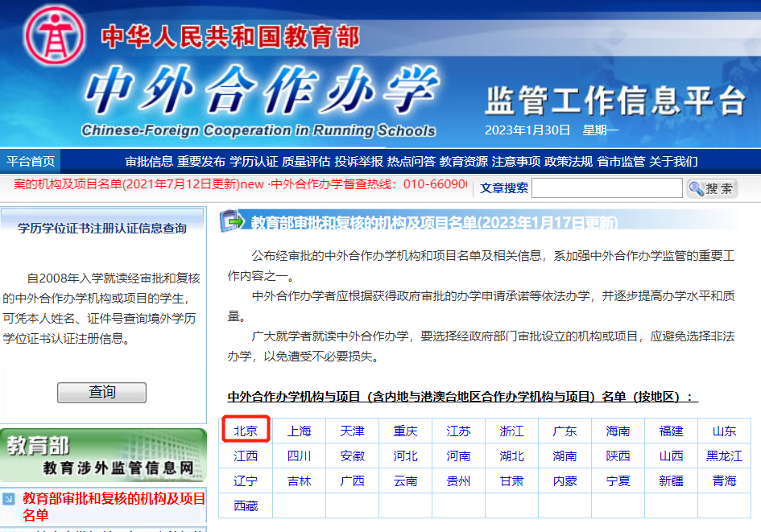Click the magnifier 搜索 search button
761x532 pixels.
(x=711, y=188)
